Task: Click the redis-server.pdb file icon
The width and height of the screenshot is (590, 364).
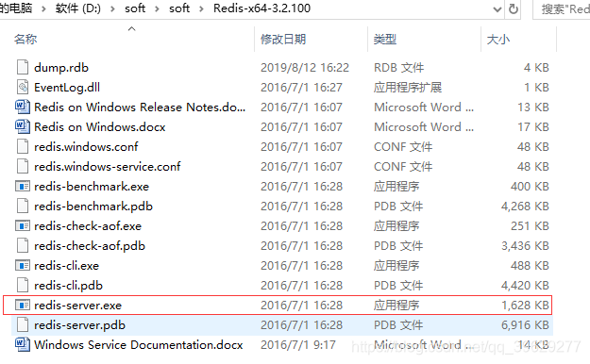Action: [x=23, y=325]
